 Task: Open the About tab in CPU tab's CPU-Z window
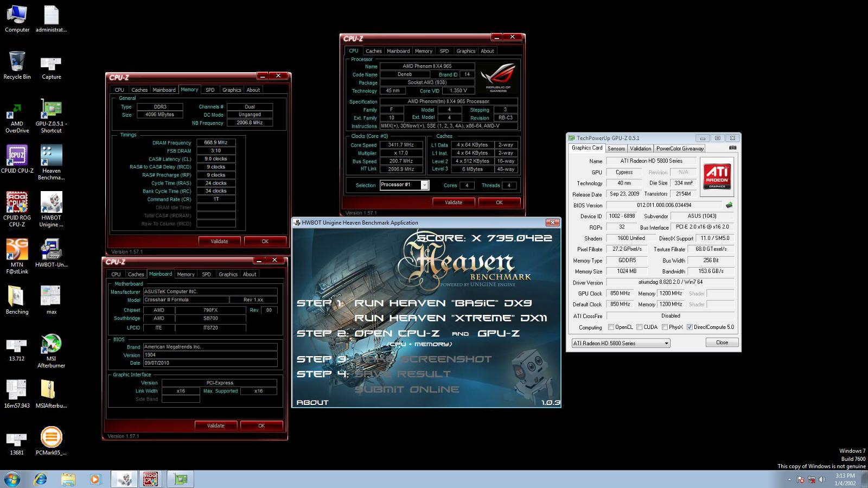pyautogui.click(x=487, y=51)
